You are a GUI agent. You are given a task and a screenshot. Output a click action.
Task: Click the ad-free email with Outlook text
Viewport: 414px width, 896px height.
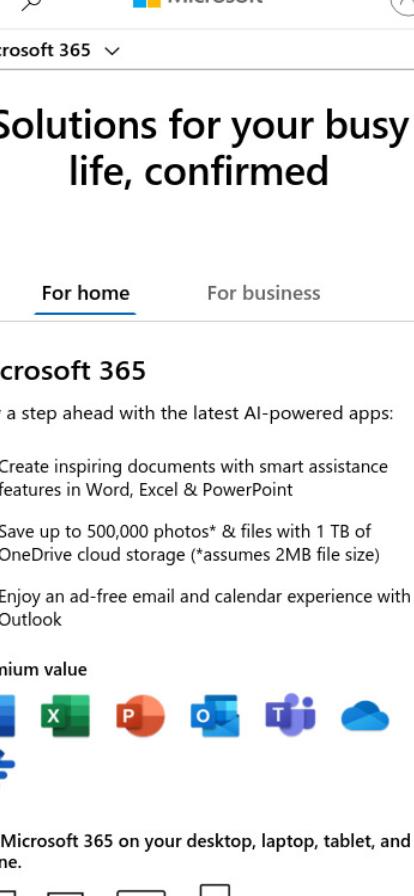tap(205, 608)
